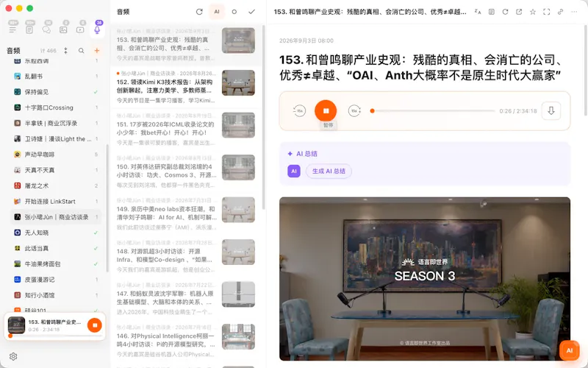Image resolution: width=588 pixels, height=368 pixels.
Task: Select the 开始连接 LinkStart feed
Action: 56,201
